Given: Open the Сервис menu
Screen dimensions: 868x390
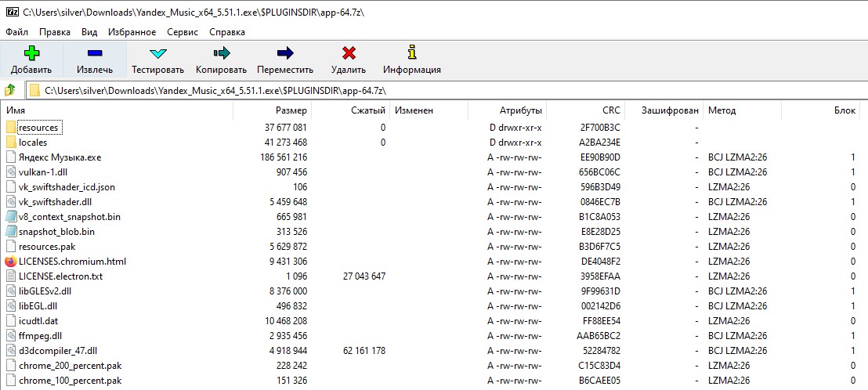Looking at the screenshot, I should pos(182,32).
